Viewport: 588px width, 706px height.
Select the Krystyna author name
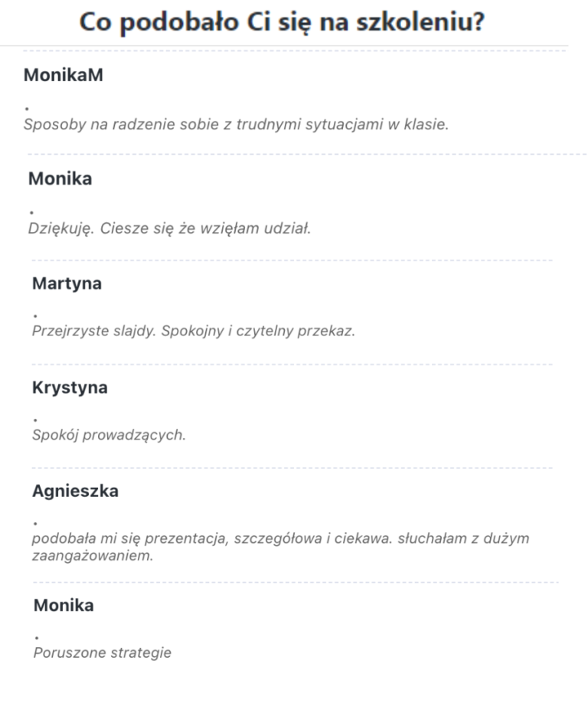tap(70, 387)
